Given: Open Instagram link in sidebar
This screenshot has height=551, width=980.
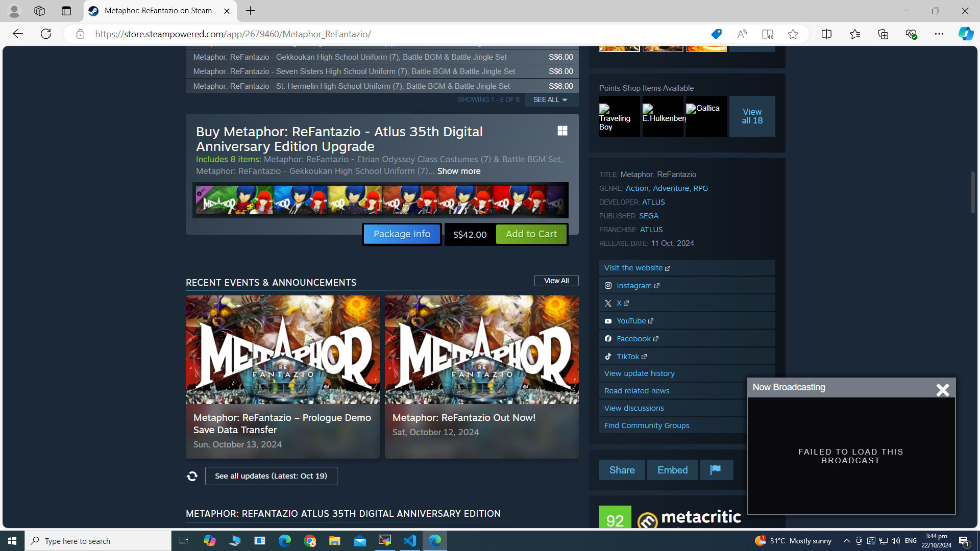Looking at the screenshot, I should (x=634, y=286).
